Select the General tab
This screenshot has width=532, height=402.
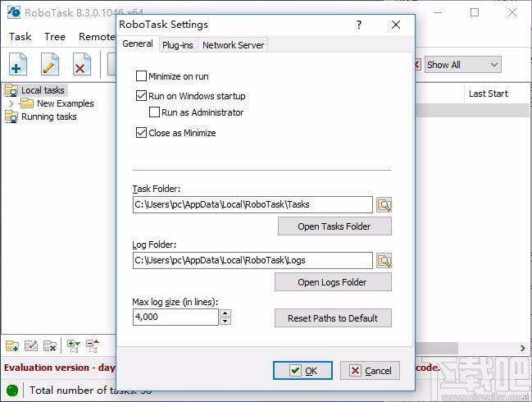point(138,43)
